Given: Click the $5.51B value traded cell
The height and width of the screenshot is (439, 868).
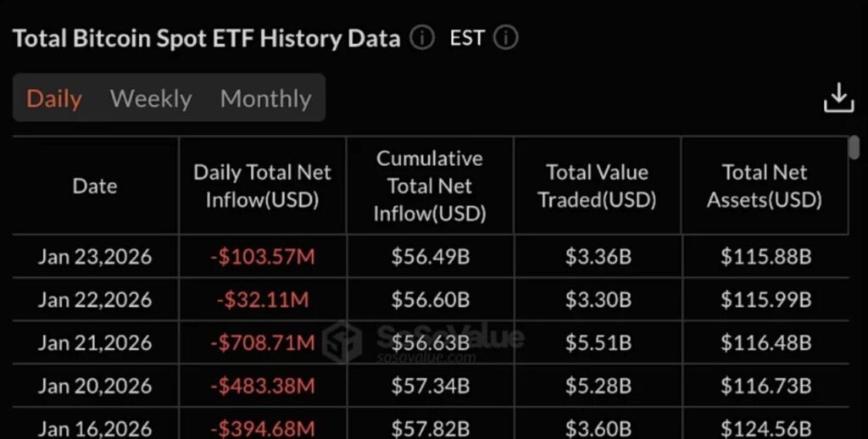Looking at the screenshot, I should coord(598,342).
